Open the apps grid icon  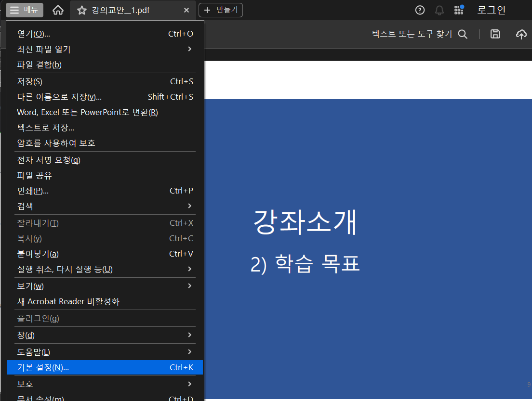[x=459, y=10]
